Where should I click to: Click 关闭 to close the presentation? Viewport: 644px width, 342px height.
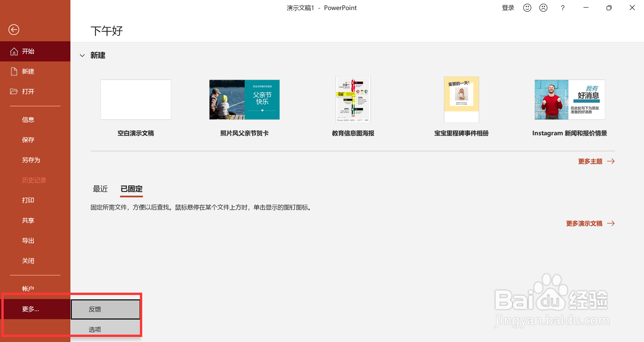click(35, 261)
